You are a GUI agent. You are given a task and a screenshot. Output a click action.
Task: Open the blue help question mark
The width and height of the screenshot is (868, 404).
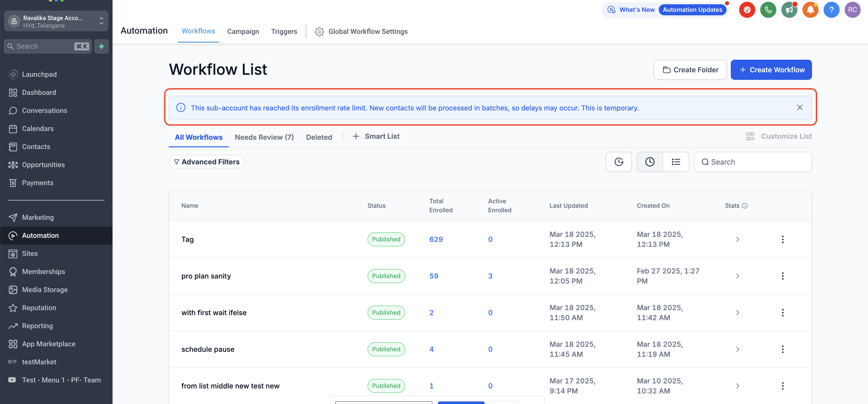pos(831,10)
